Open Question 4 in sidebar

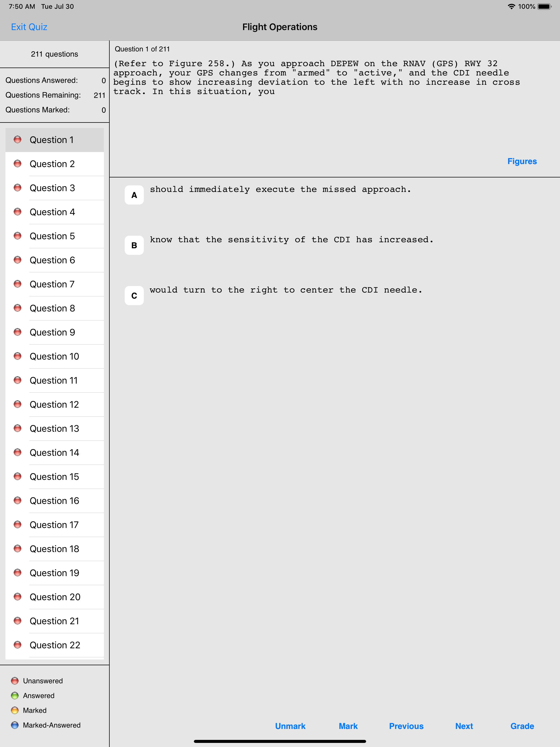[x=54, y=212]
